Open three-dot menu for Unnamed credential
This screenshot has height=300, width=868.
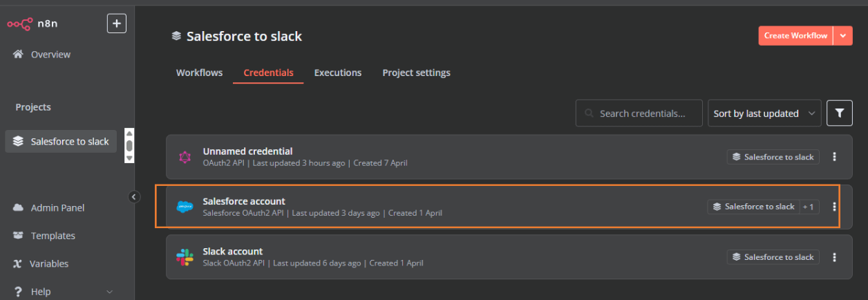point(834,157)
